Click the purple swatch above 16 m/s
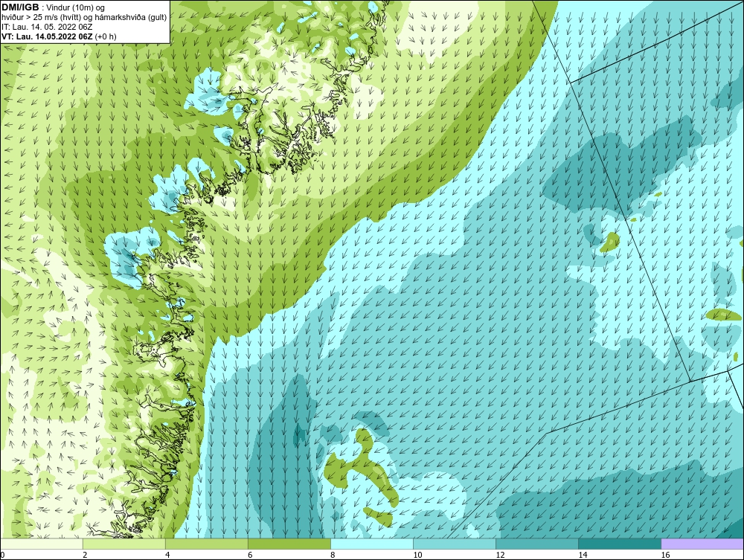The image size is (744, 560). 702,544
